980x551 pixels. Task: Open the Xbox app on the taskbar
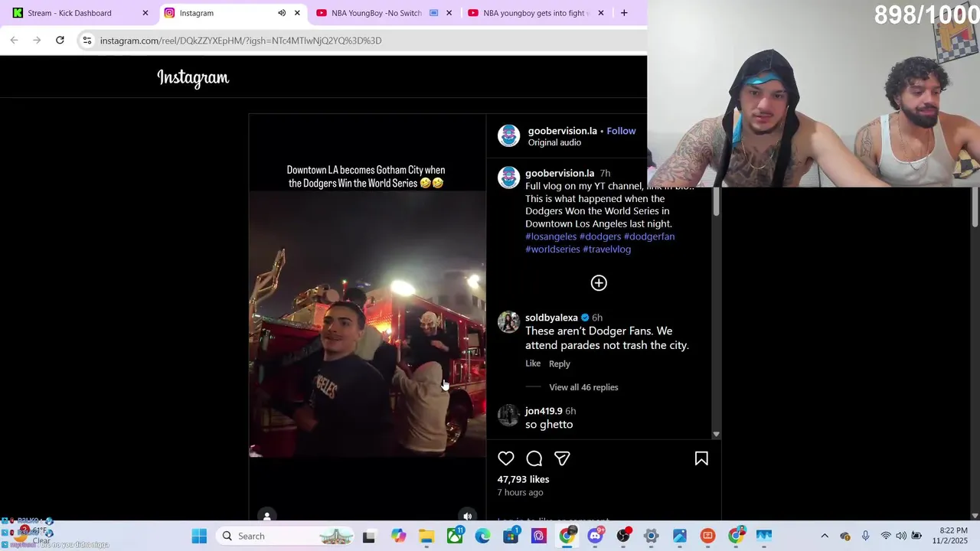point(455,536)
